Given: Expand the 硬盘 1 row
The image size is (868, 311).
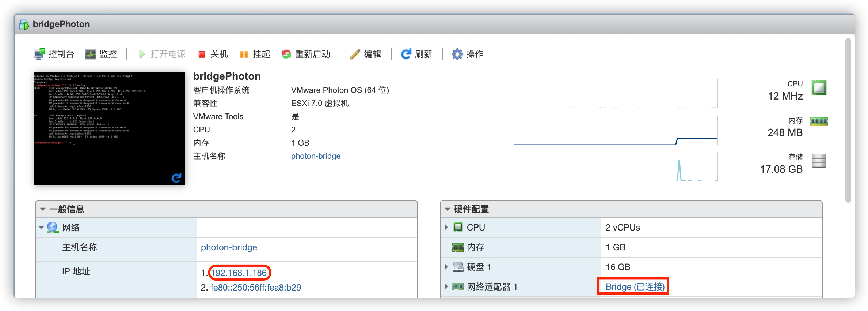Looking at the screenshot, I should [x=446, y=267].
